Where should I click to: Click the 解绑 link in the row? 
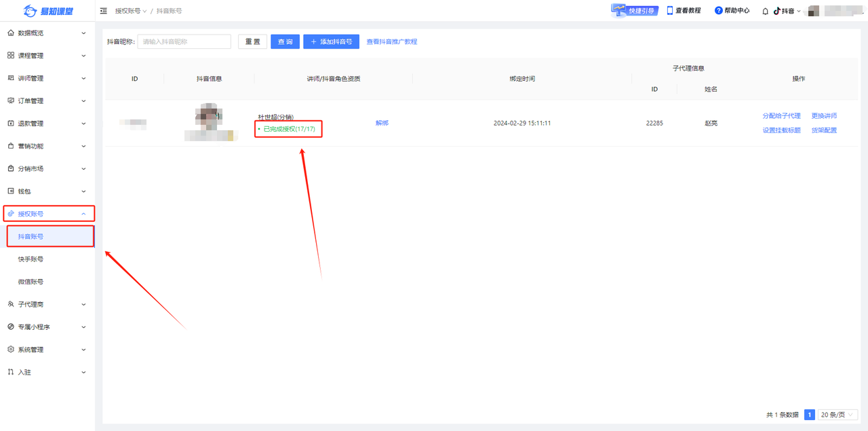382,124
